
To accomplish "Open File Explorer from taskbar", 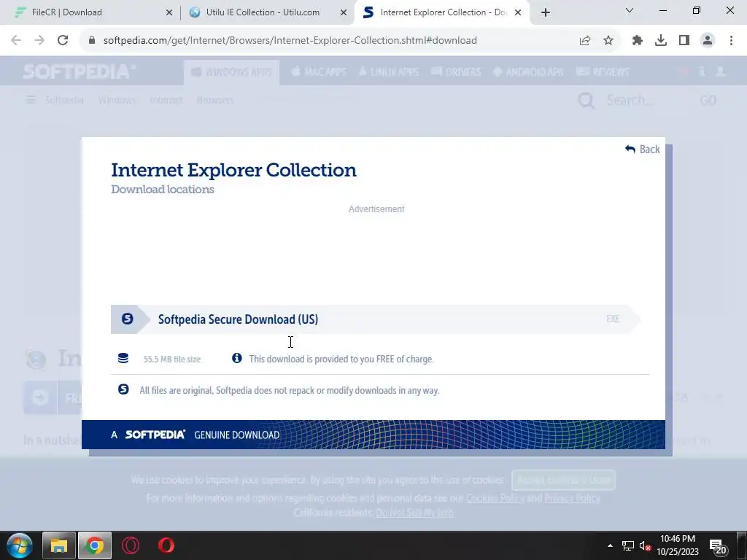I will [59, 545].
